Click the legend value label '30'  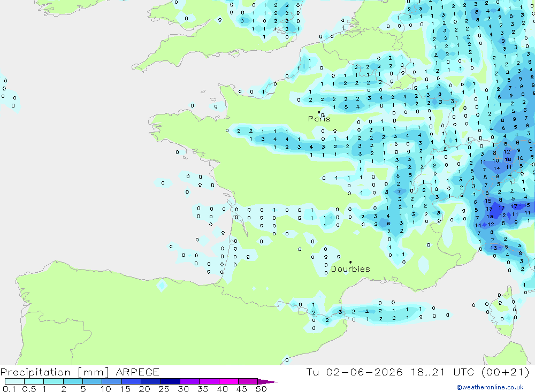pos(183,389)
